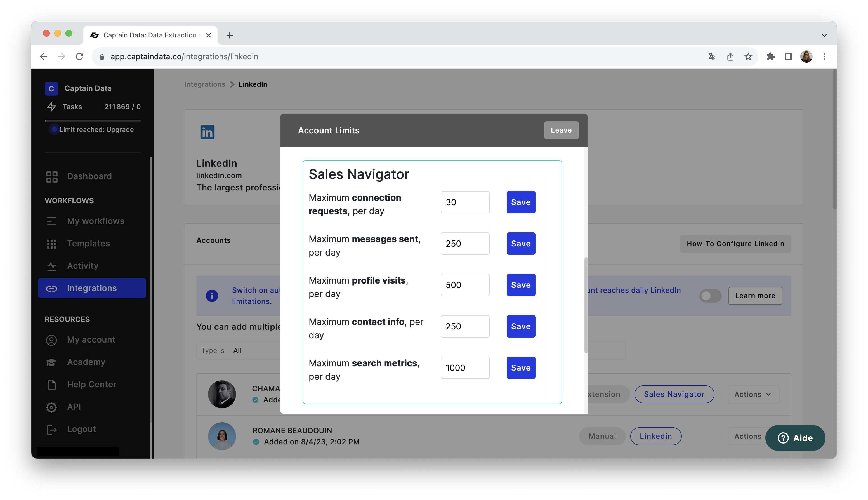Open the Google Translate icon
Image resolution: width=868 pixels, height=500 pixels.
712,56
